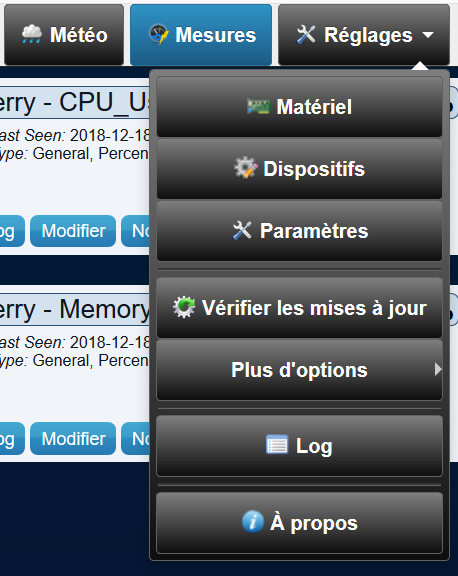Click Modifier on the Memory device
This screenshot has width=458, height=576.
(x=73, y=439)
